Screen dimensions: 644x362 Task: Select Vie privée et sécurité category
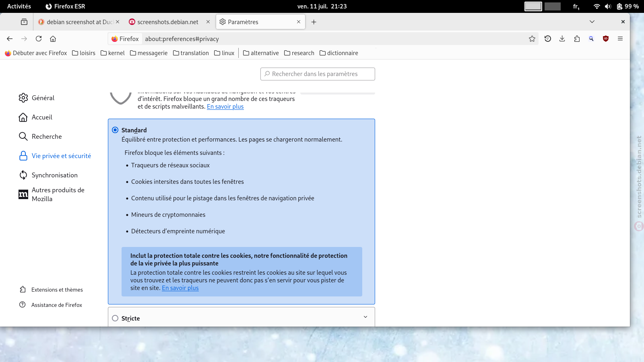pos(55,156)
